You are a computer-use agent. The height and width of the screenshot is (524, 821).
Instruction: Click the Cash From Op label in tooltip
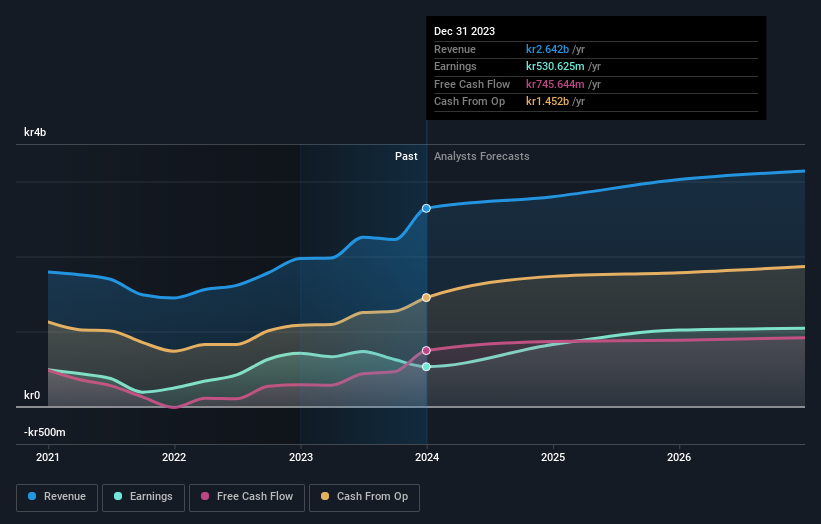click(470, 102)
